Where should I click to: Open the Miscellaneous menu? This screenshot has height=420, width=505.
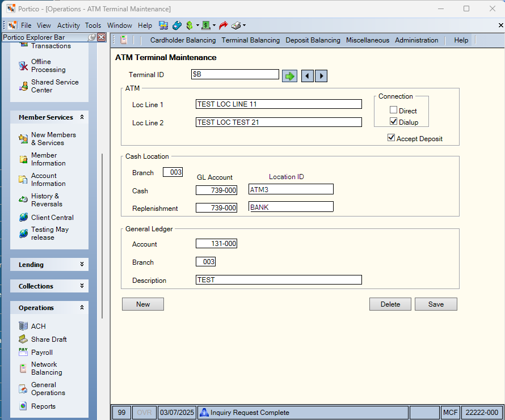point(368,40)
